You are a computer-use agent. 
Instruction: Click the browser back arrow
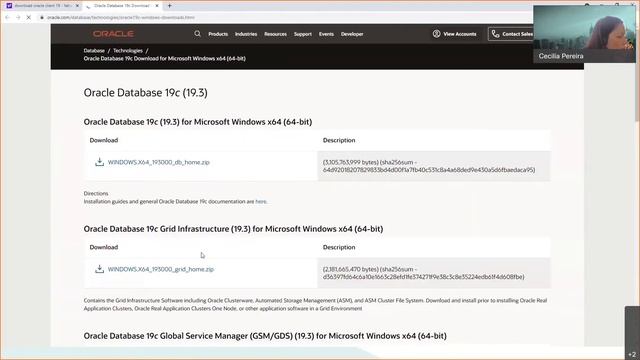[7, 18]
